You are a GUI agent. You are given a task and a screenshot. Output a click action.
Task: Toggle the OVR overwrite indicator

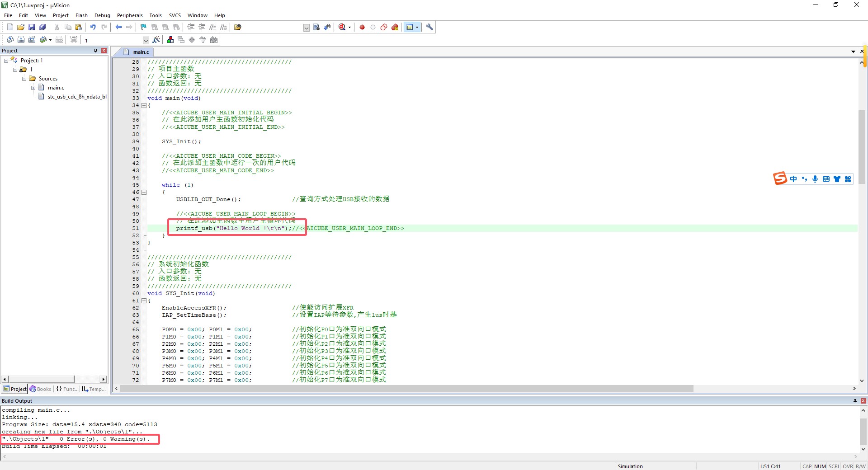coord(848,466)
